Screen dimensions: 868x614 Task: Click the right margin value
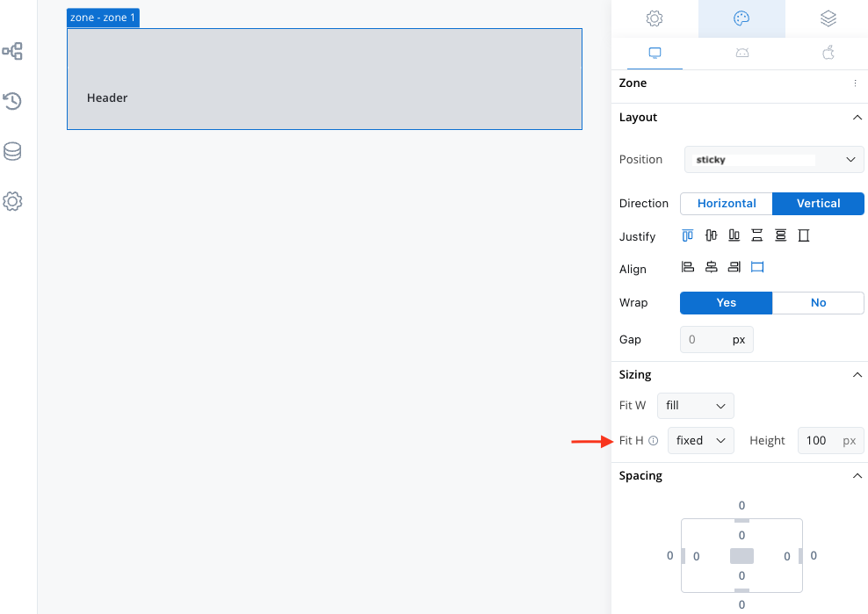(814, 556)
